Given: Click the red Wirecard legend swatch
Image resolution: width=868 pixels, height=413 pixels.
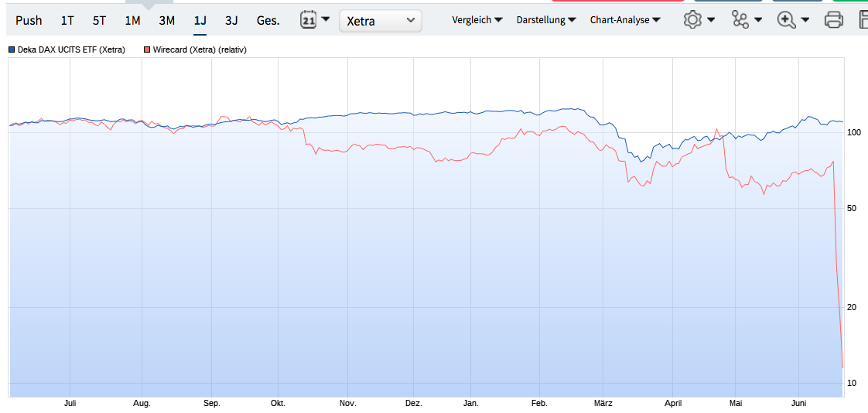Looking at the screenshot, I should [x=147, y=49].
